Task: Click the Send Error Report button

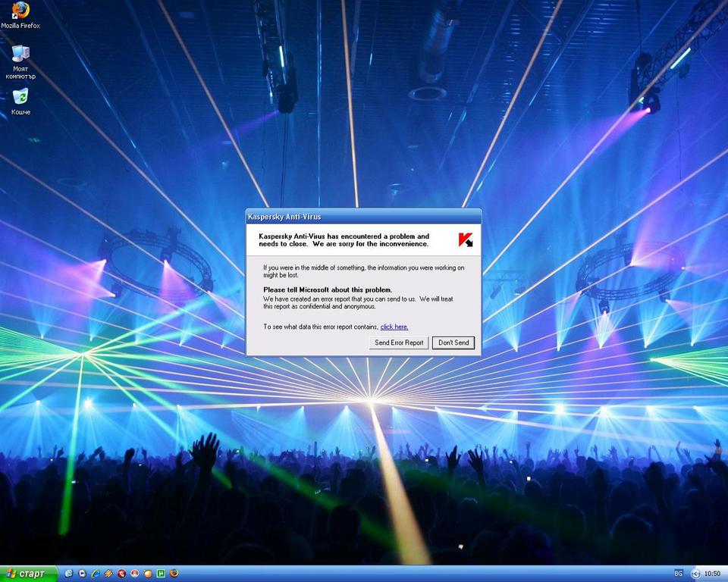Action: tap(399, 343)
